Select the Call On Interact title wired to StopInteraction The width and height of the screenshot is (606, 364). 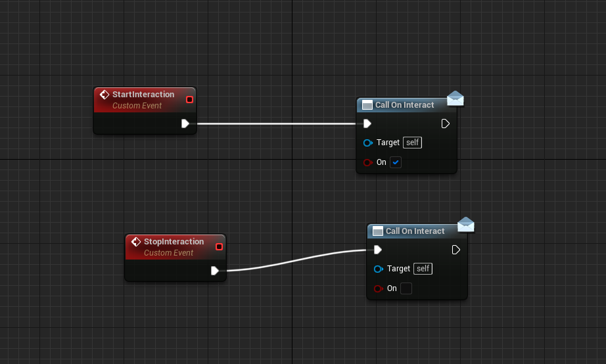tap(415, 231)
